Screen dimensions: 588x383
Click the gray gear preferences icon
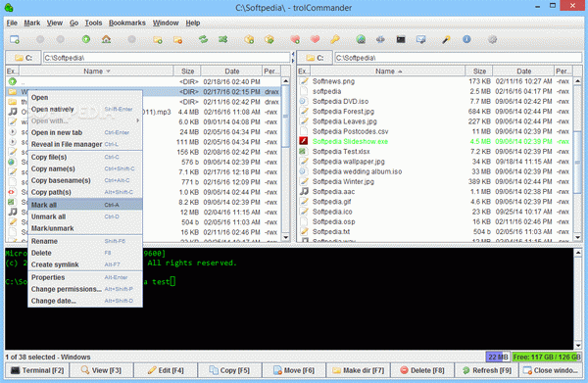pyautogui.click(x=492, y=39)
